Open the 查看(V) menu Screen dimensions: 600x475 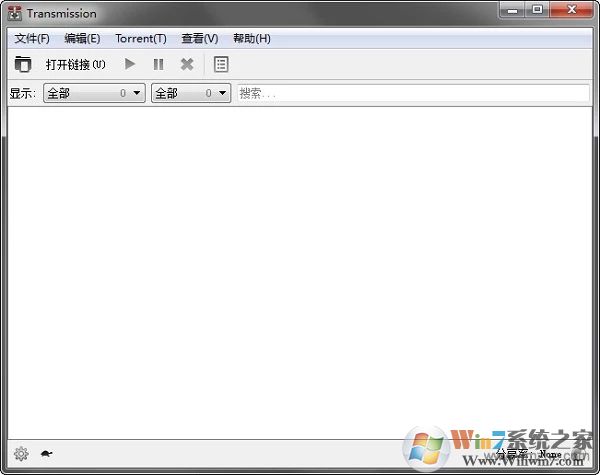point(200,39)
